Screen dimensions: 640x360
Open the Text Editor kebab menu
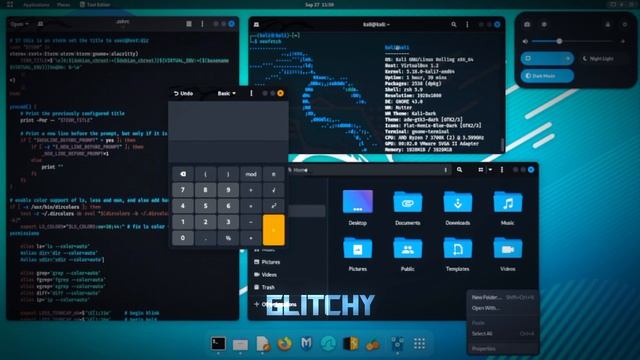pyautogui.click(x=202, y=24)
